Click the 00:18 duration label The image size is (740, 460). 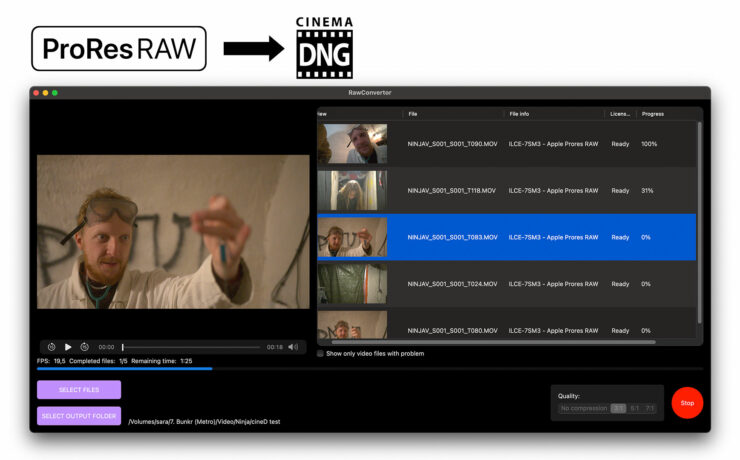(x=274, y=347)
